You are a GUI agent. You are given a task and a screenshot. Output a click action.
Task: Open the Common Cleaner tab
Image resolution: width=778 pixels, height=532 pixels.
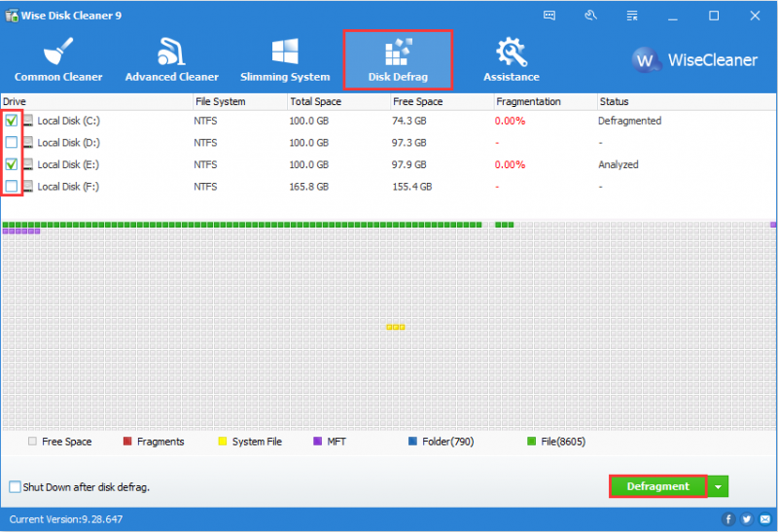pos(58,59)
